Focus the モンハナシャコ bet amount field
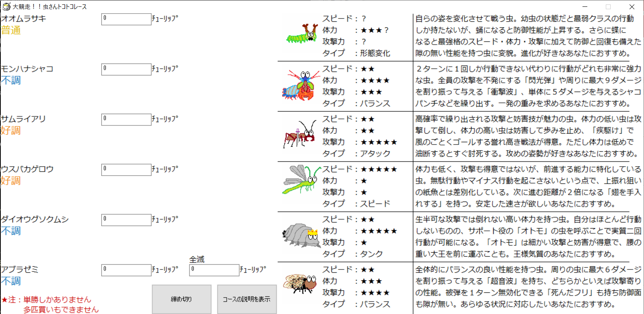Viewport: 644px width, 314px height. tap(126, 69)
